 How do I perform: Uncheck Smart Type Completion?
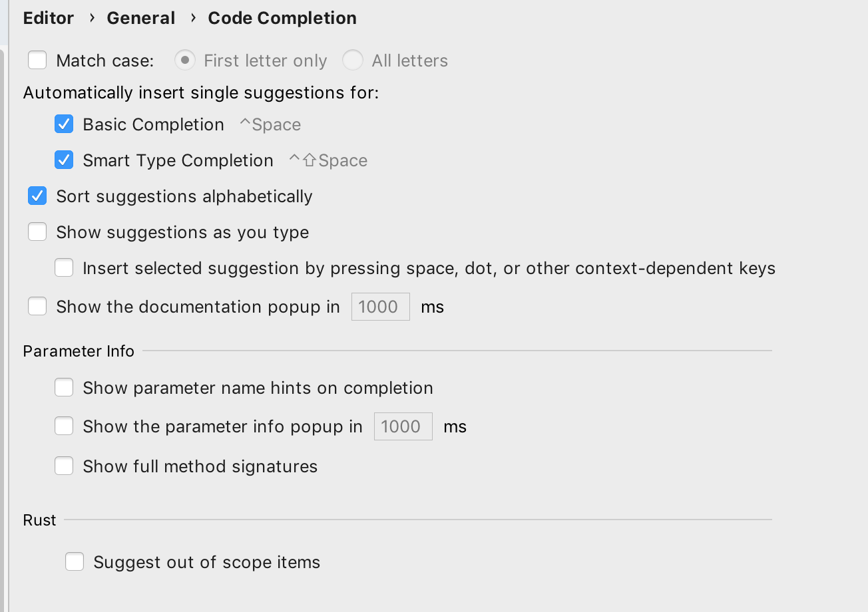[64, 160]
